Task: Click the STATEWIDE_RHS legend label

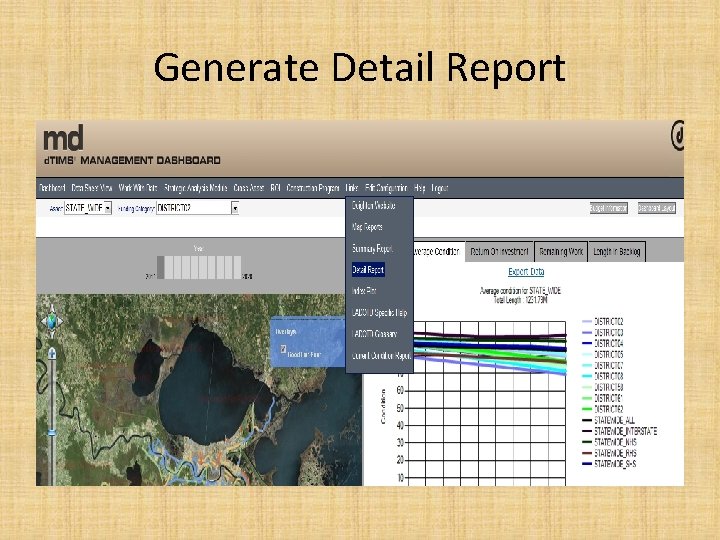Action: point(615,453)
